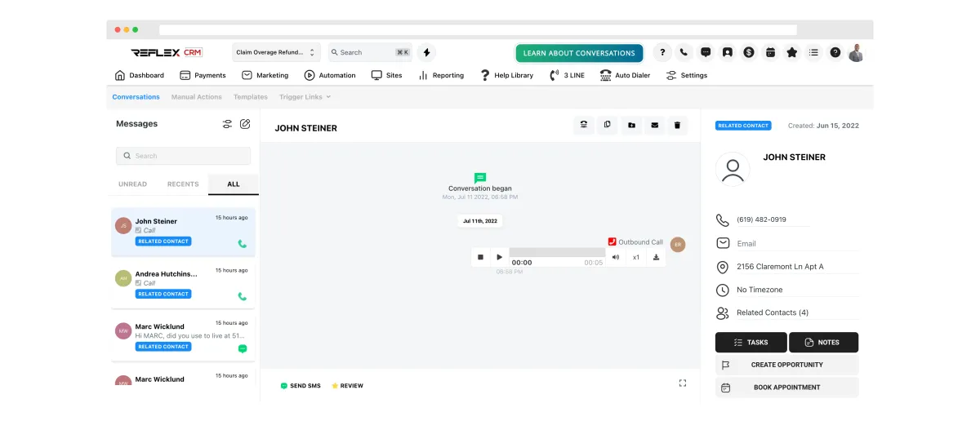Open the Auto Dialer menu

point(625,75)
